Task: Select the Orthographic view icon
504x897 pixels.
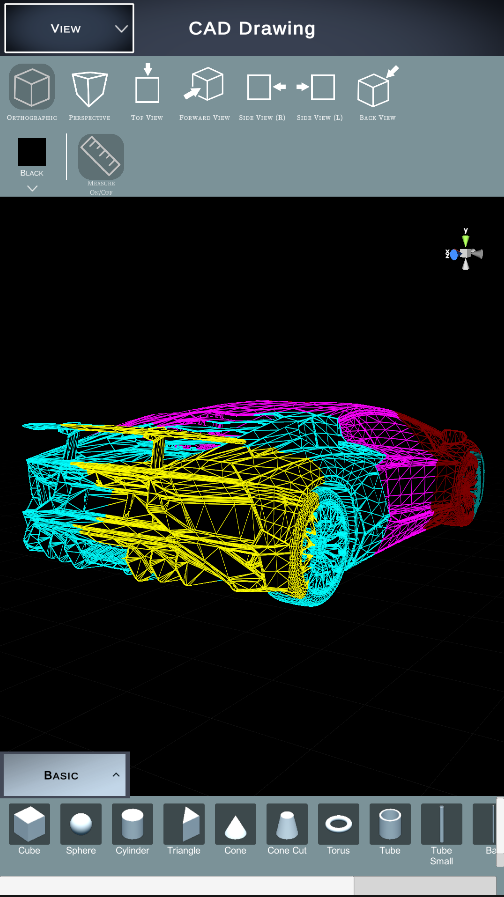Action: point(32,86)
